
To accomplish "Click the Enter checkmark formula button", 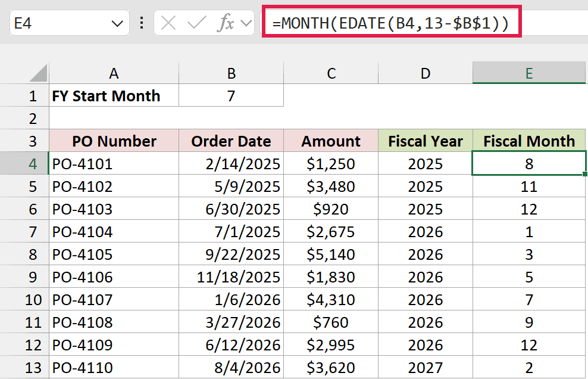I will [x=196, y=23].
